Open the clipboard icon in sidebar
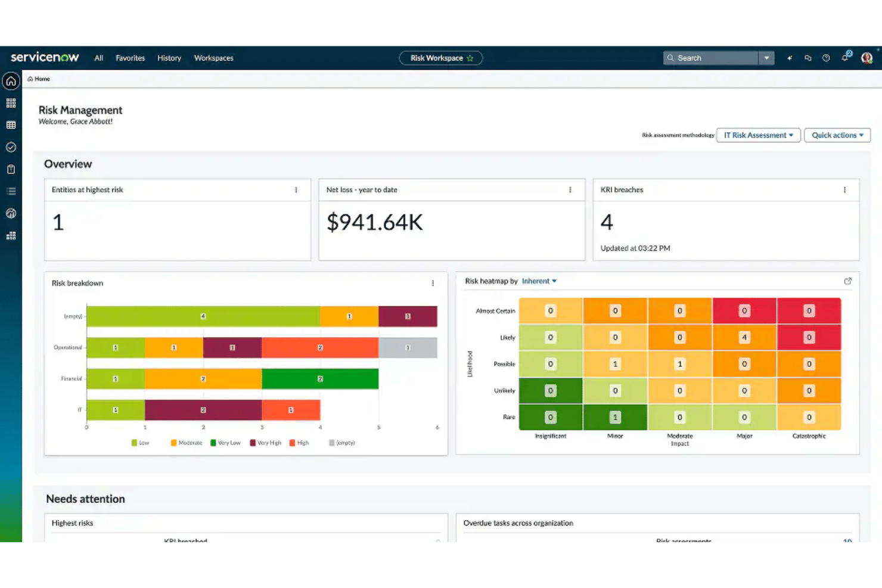Screen dimensions: 882x588 click(x=11, y=169)
